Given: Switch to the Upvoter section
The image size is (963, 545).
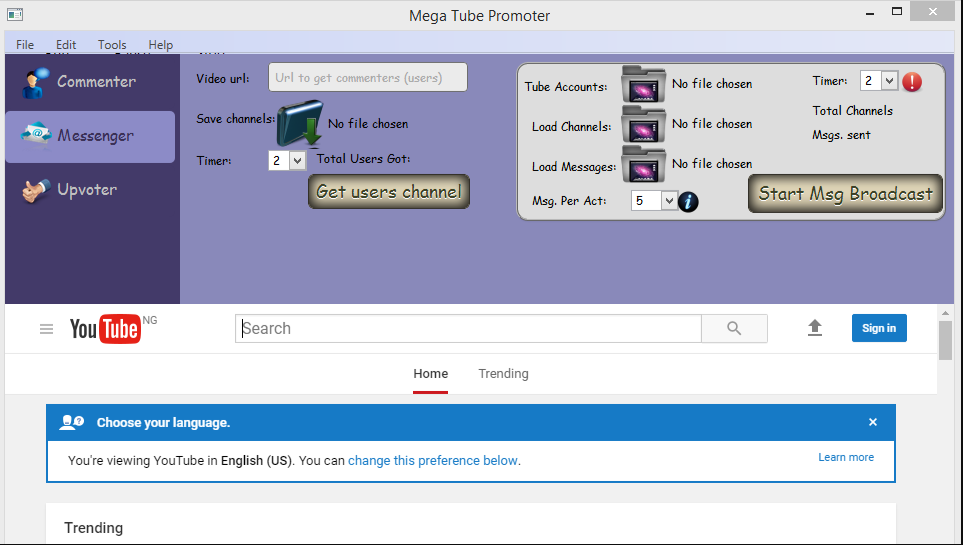Looking at the screenshot, I should point(90,190).
